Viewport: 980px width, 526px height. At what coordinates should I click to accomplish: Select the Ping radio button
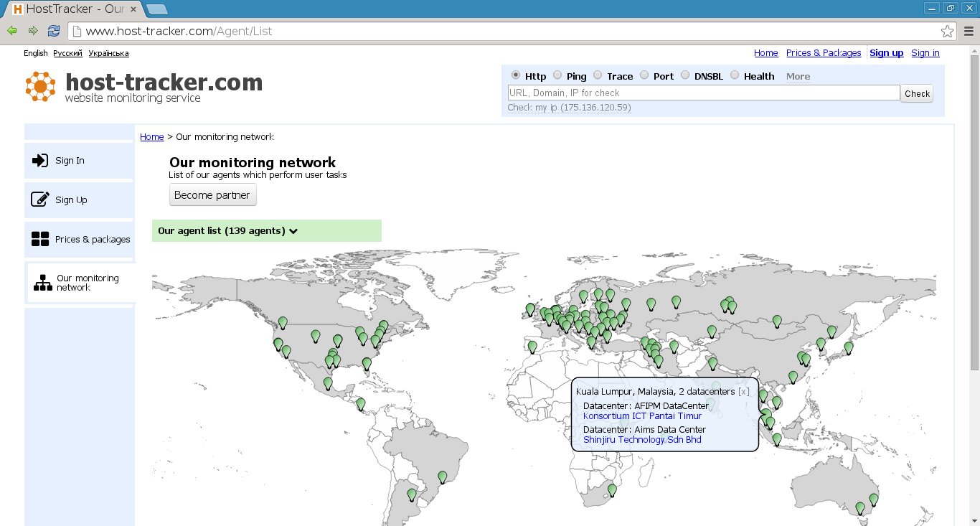(557, 75)
